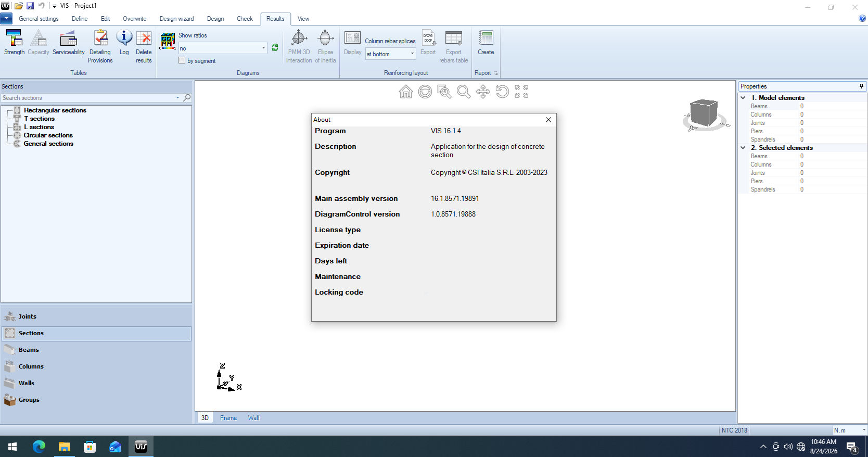This screenshot has height=457, width=868.
Task: Click Export rebars table
Action: pos(454,46)
